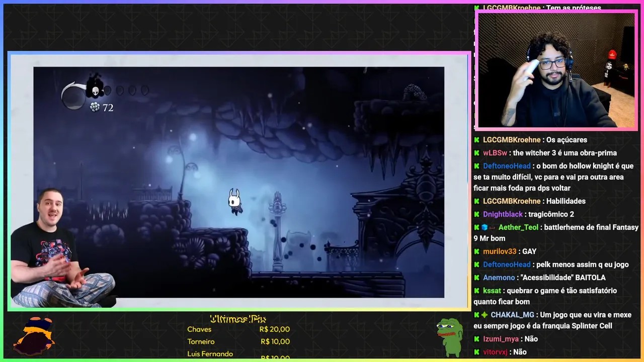Viewport: 644px width, 362px height.
Task: Click the Kick badge beside Anemono
Action: click(x=476, y=278)
